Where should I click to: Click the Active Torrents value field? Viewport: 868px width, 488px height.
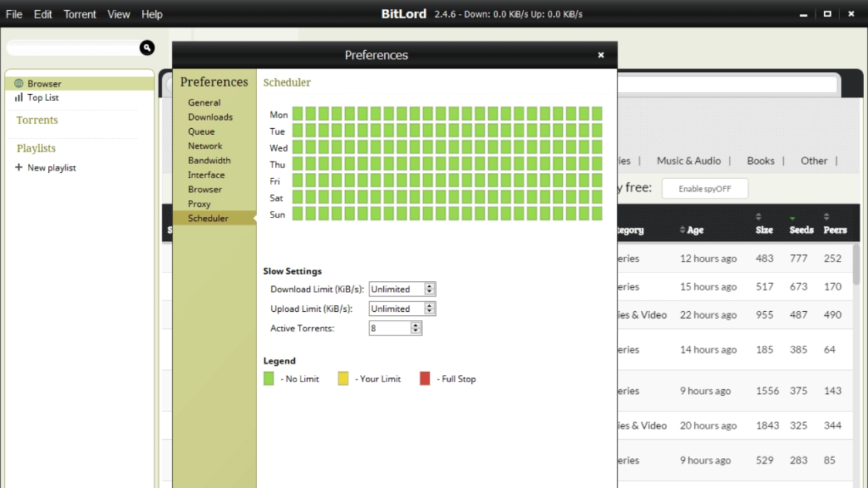390,328
